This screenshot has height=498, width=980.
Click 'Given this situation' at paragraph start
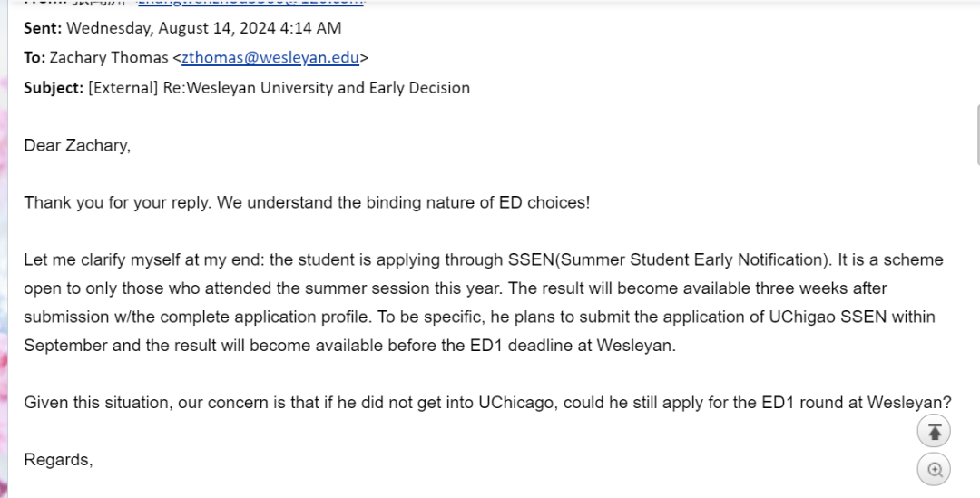97,403
